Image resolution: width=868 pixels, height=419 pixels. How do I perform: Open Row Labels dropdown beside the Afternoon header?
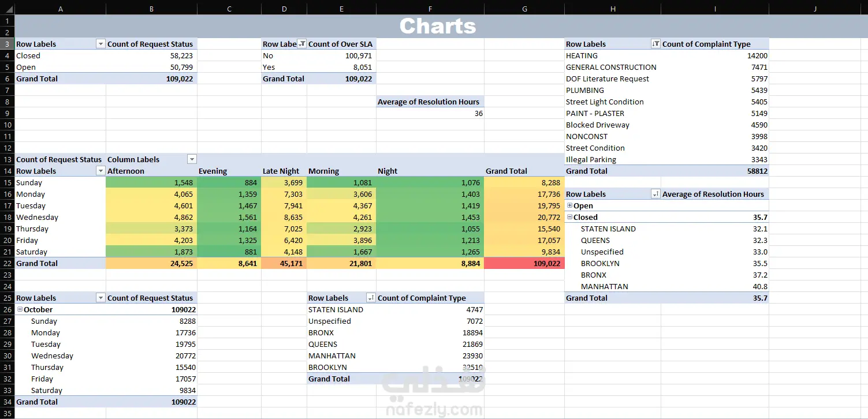[100, 171]
